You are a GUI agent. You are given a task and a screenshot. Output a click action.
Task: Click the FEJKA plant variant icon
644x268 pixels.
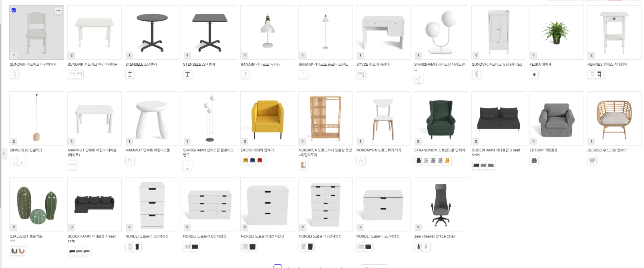(534, 75)
